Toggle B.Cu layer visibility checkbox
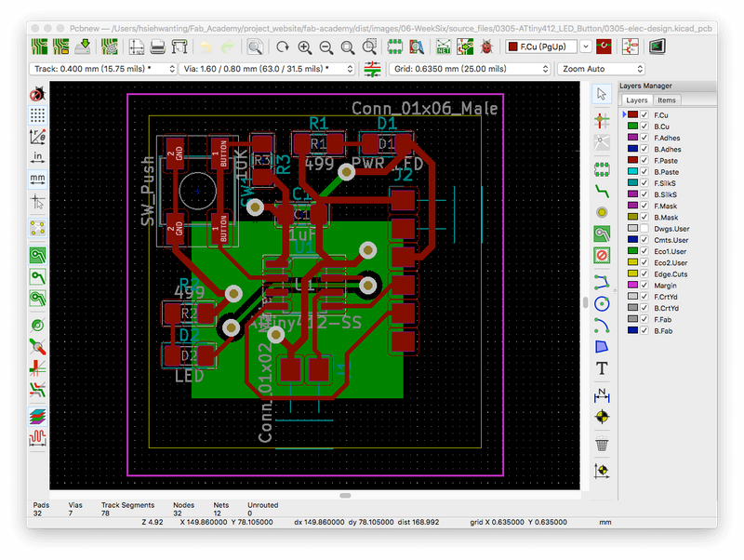The height and width of the screenshot is (560, 744). click(x=644, y=126)
